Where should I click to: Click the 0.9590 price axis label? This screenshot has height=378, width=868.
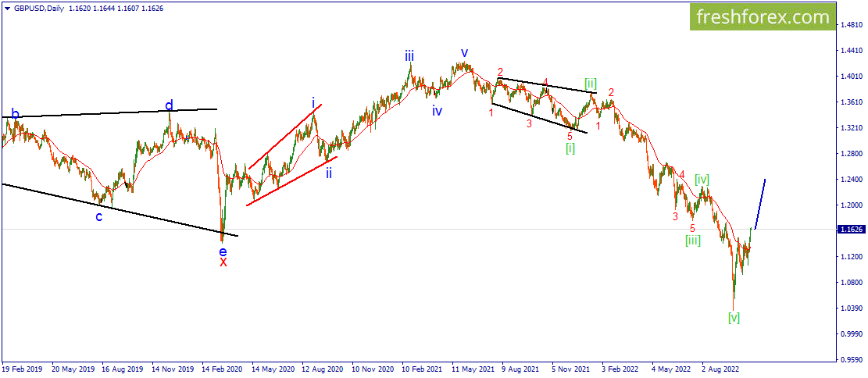pos(852,360)
